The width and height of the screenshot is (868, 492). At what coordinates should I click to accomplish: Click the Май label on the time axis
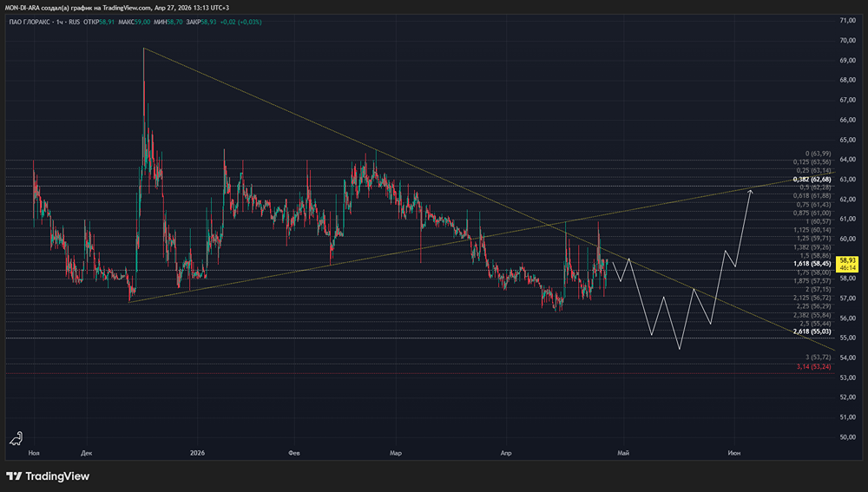coord(623,453)
